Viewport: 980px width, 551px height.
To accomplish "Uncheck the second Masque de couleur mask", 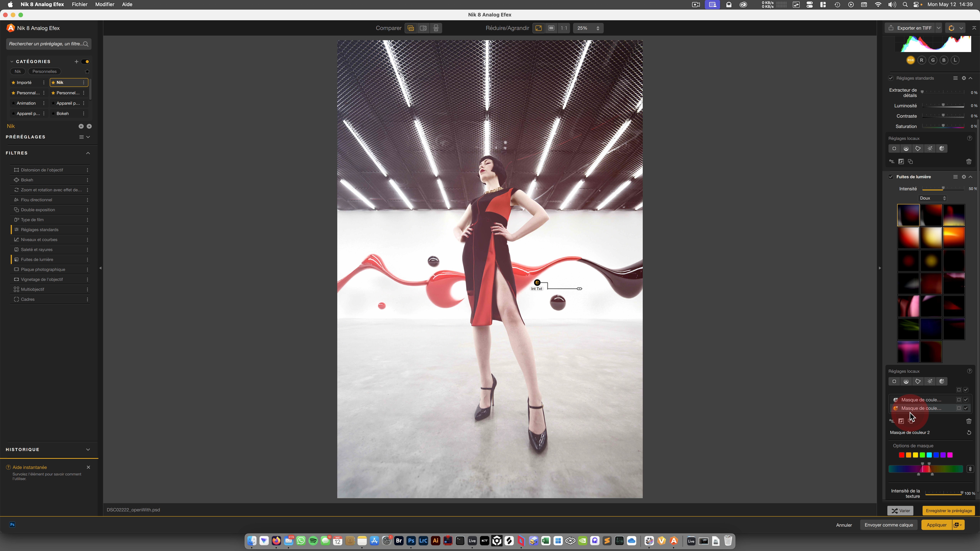I will (965, 408).
